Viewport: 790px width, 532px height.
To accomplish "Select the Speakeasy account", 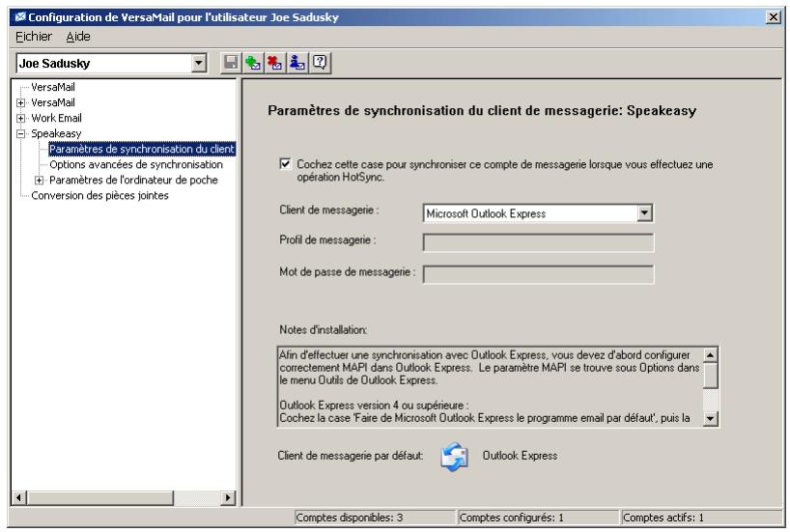I will tap(56, 133).
